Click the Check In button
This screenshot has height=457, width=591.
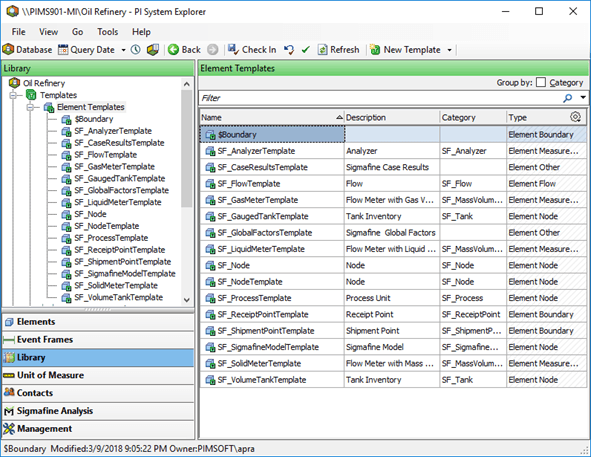point(252,50)
